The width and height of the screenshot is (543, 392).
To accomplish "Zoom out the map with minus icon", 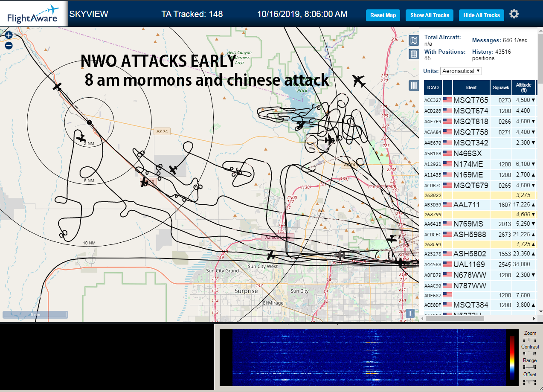I will pos(9,46).
